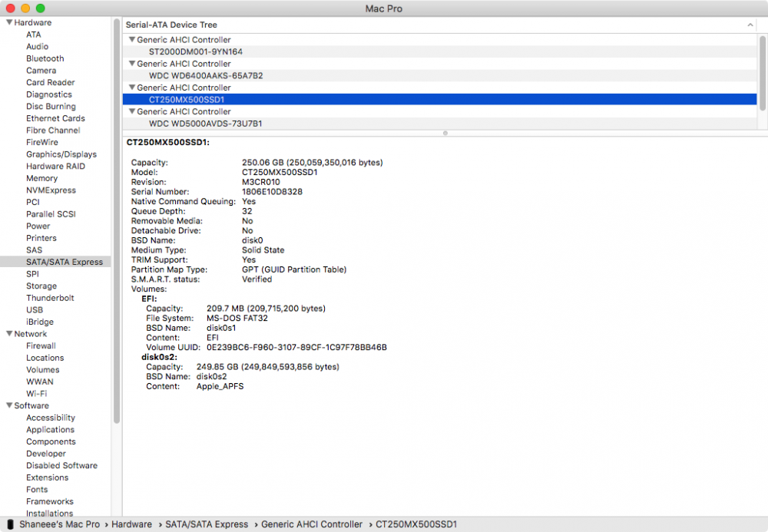The width and height of the screenshot is (768, 532).
Task: Open Fonts list
Action: [37, 490]
